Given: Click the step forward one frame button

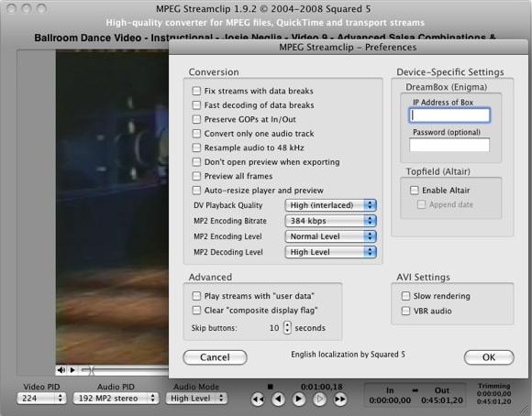Looking at the screenshot, I should (319, 399).
